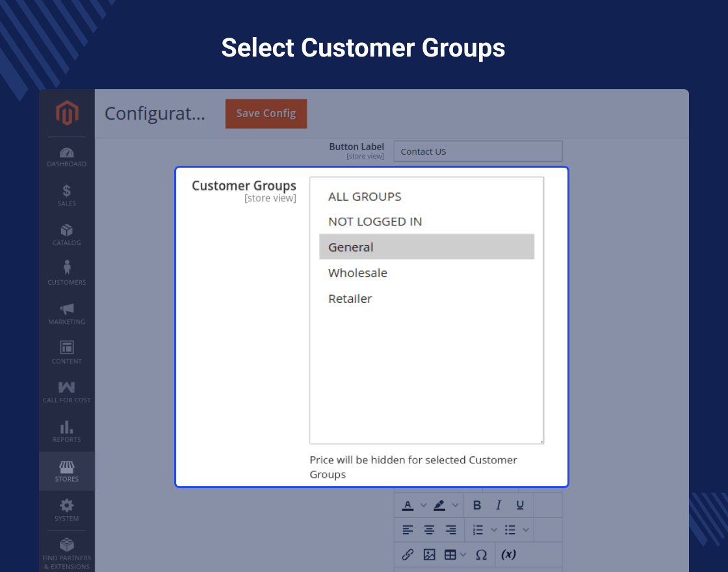The image size is (728, 572).
Task: Open the Content sidebar menu
Action: point(67,354)
